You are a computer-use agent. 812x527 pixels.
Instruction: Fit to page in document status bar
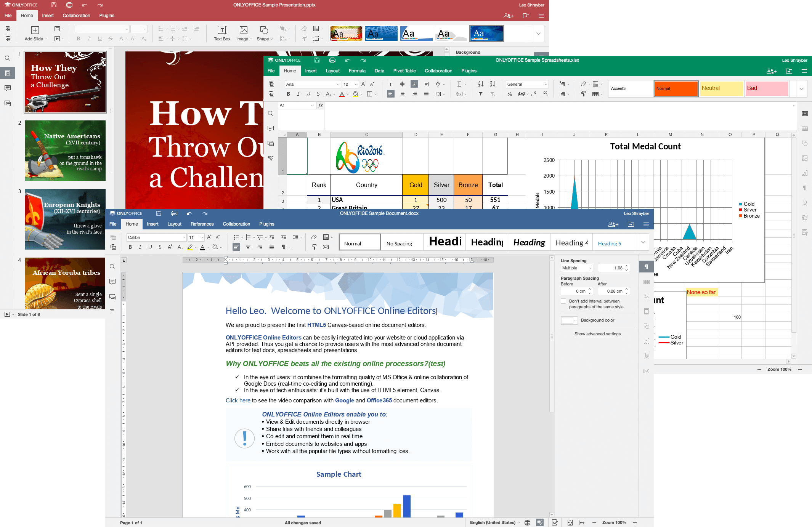[570, 523]
